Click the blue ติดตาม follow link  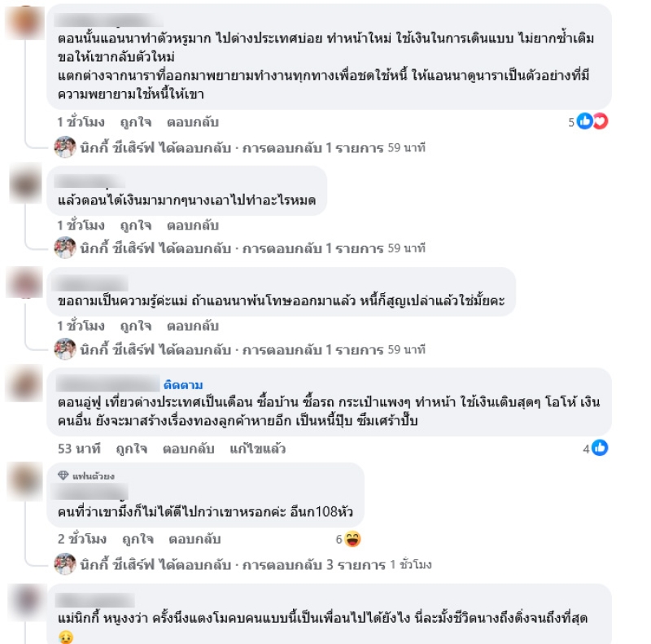click(x=183, y=385)
